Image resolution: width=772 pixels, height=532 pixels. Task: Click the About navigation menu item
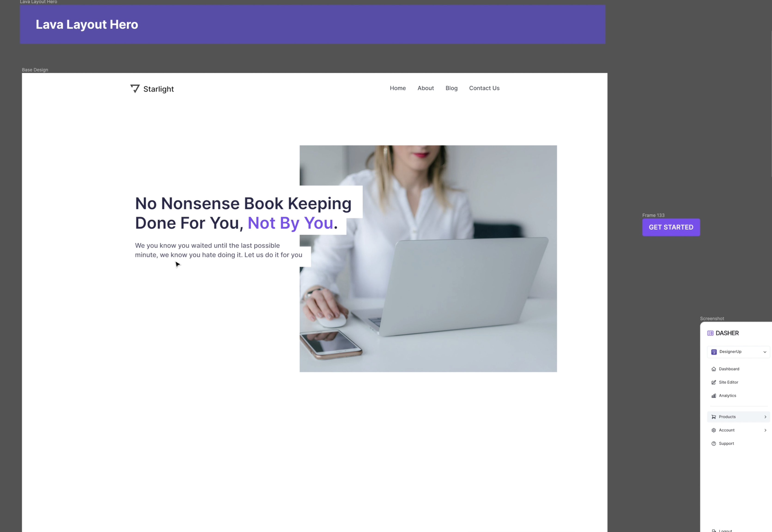click(425, 88)
